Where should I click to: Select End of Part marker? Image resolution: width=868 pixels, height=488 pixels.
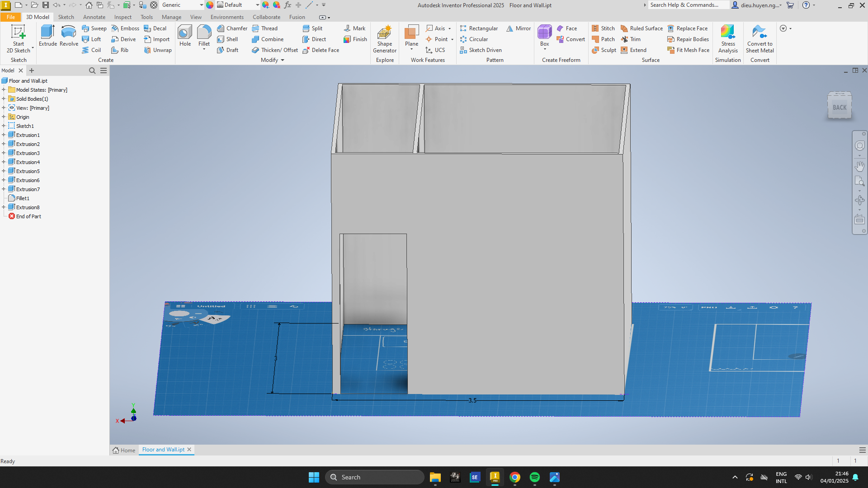pos(28,216)
